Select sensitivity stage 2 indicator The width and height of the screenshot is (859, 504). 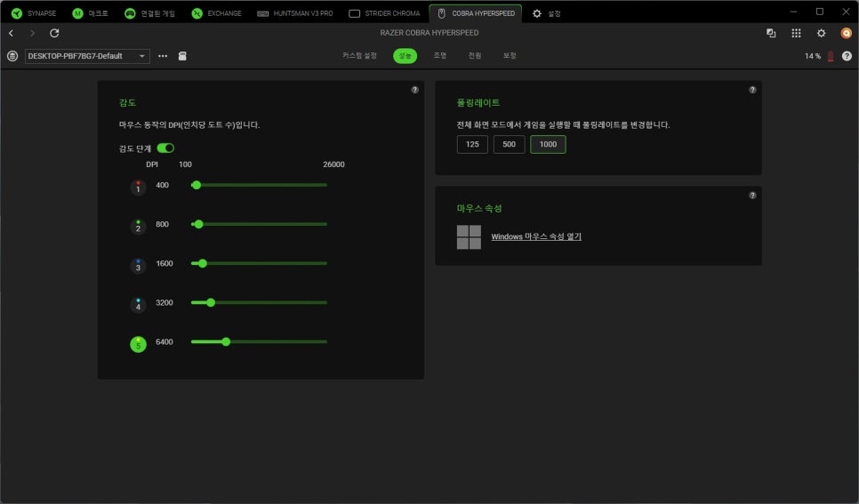(138, 227)
